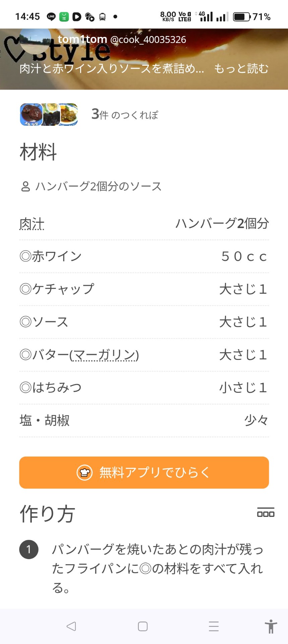Open tom1tom author profile picture

(35, 40)
